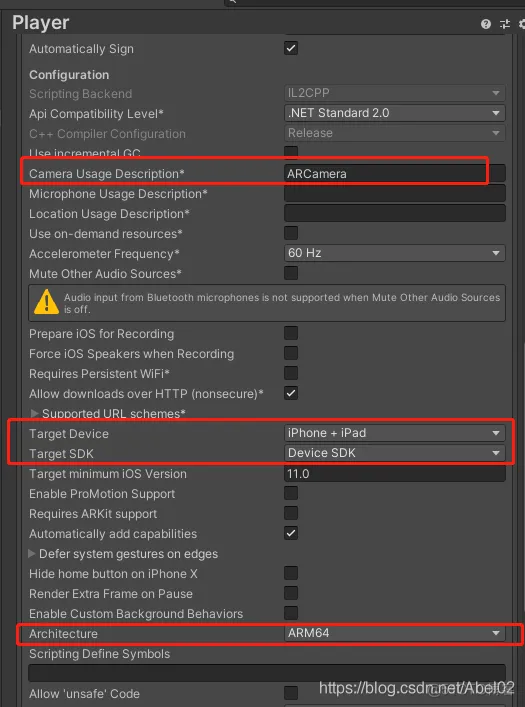525x707 pixels.
Task: Expand Supported URL schemes foldout
Action: 34,413
